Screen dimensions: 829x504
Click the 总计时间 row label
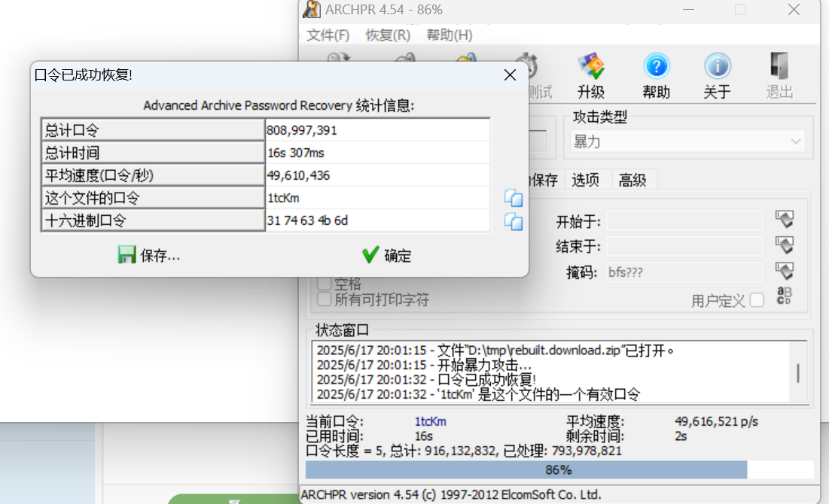click(x=153, y=153)
